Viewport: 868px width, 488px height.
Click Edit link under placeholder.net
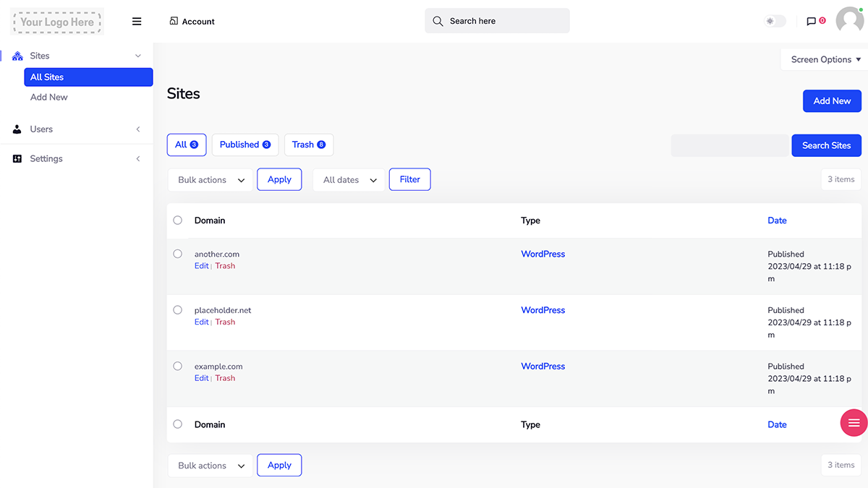coord(201,322)
